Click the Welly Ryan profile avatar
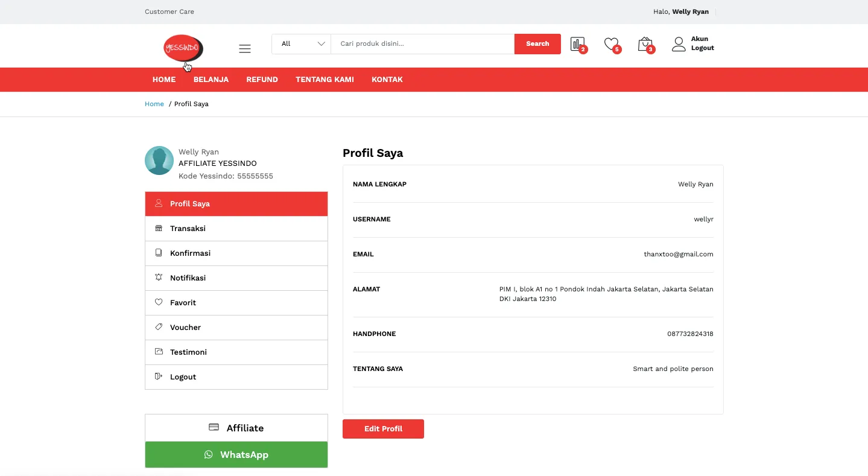The height and width of the screenshot is (476, 868). pos(159,160)
